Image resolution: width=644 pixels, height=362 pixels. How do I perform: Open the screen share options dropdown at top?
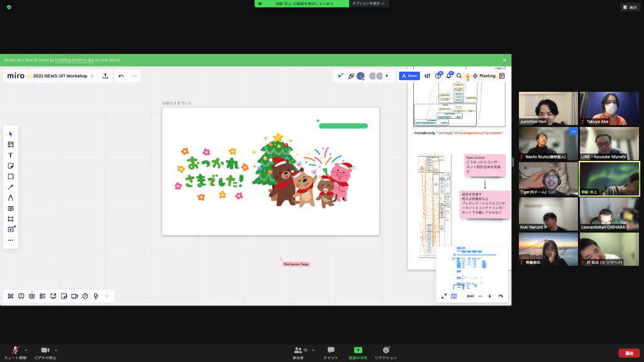(x=369, y=4)
